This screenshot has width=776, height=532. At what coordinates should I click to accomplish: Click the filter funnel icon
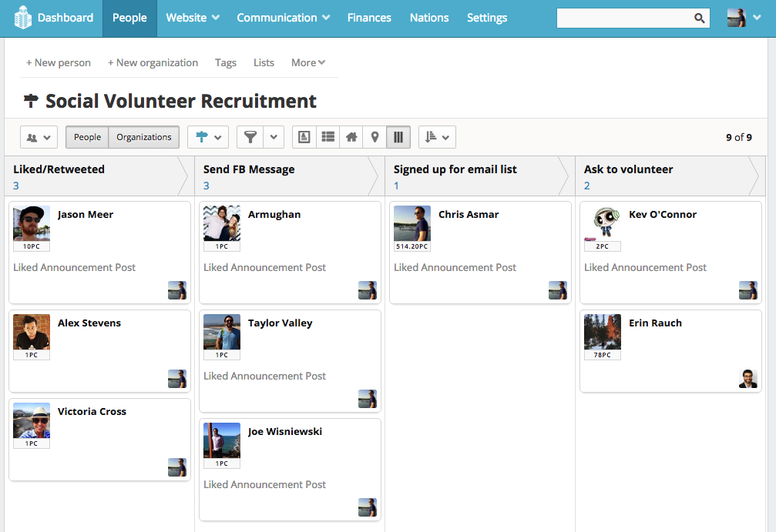click(250, 137)
